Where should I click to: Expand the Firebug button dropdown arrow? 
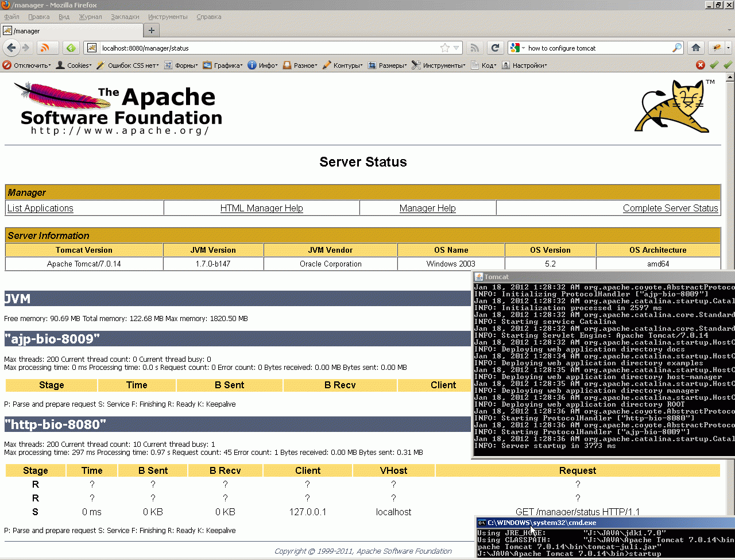pyautogui.click(x=729, y=48)
